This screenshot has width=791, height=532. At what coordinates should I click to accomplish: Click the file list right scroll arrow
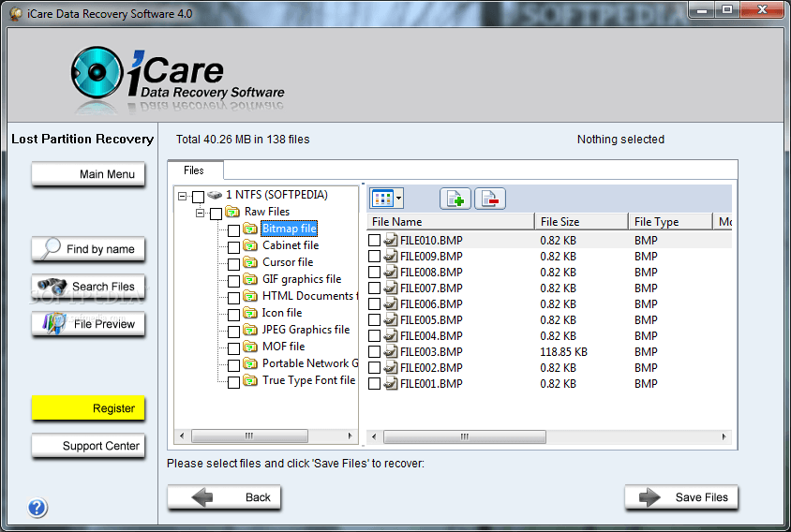point(724,436)
